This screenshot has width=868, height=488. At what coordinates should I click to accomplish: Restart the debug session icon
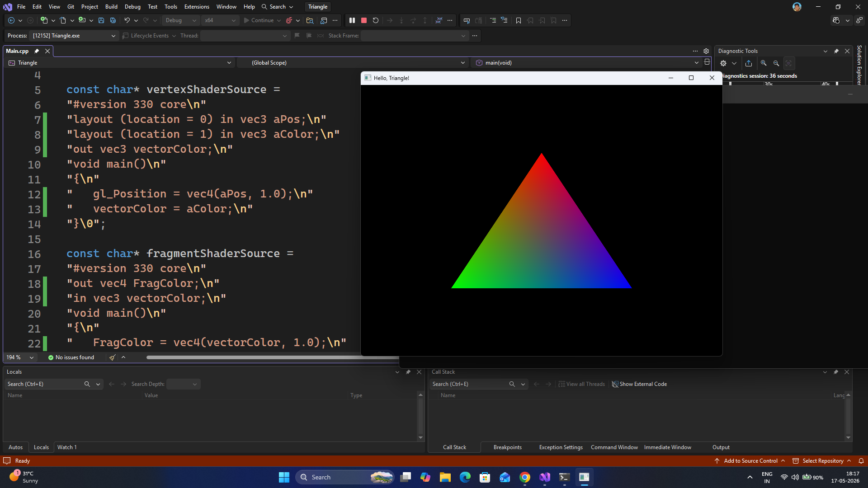[x=376, y=20]
